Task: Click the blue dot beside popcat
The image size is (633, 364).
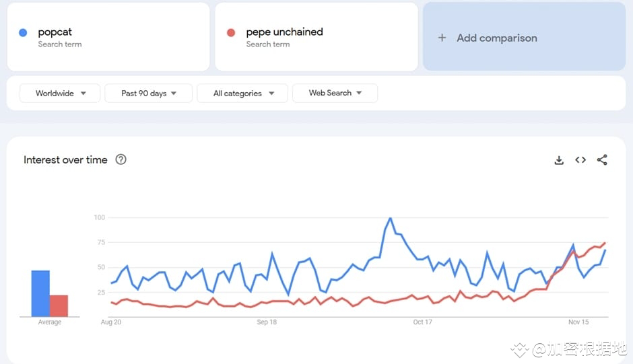Action: click(23, 32)
